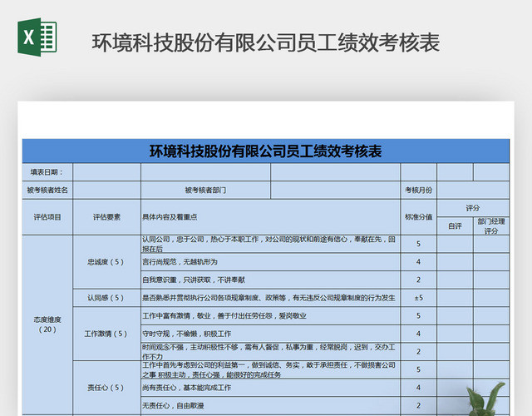Select the row starting 认同公司，忠于公司
This screenshot has width=532, height=416.
(271, 244)
